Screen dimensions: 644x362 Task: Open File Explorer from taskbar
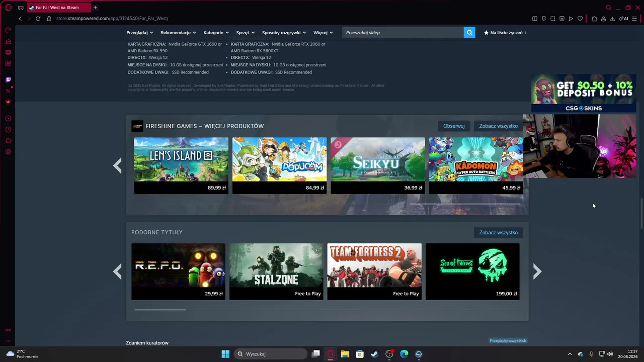coord(345,354)
